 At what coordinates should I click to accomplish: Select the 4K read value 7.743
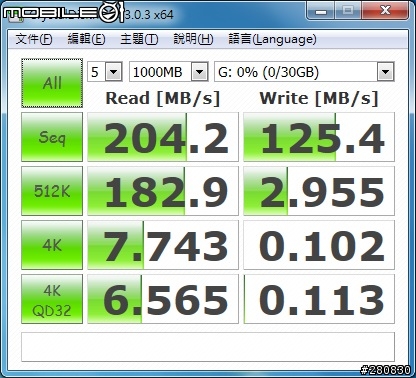163,245
